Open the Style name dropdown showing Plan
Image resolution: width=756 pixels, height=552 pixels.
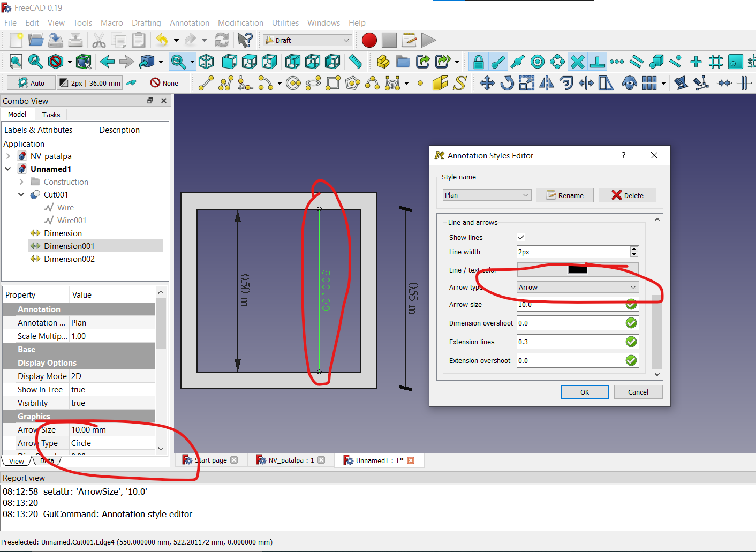(x=486, y=195)
